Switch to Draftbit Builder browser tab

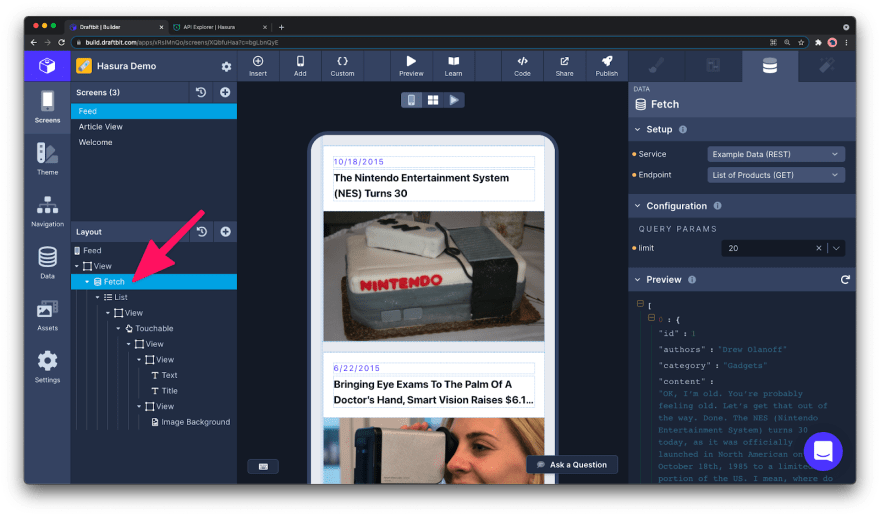(116, 27)
